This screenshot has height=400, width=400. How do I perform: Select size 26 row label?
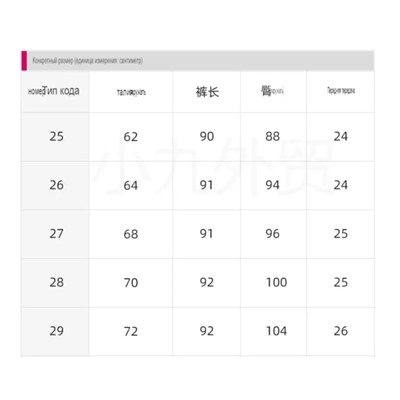point(55,186)
